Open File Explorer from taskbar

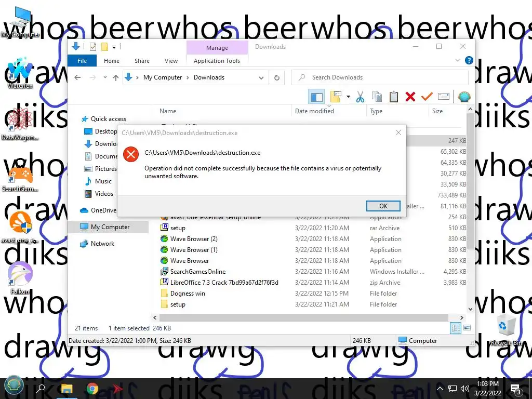click(66, 389)
